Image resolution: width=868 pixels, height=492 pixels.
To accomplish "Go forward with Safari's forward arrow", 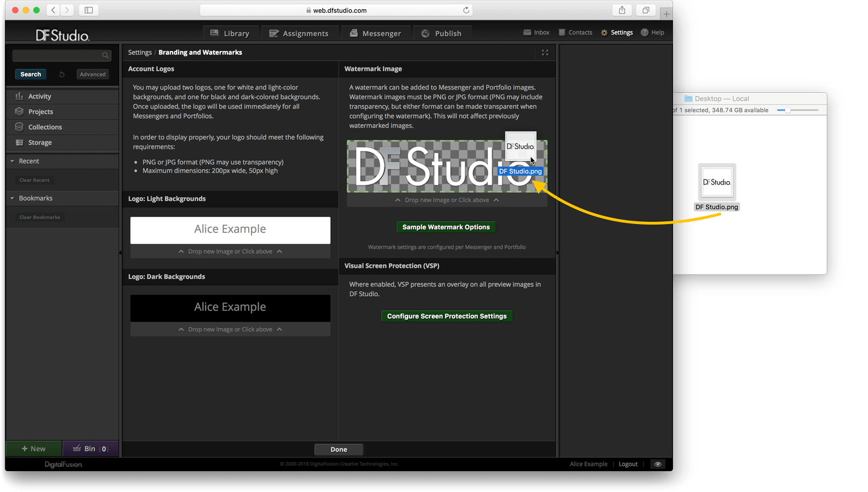I will click(x=67, y=10).
